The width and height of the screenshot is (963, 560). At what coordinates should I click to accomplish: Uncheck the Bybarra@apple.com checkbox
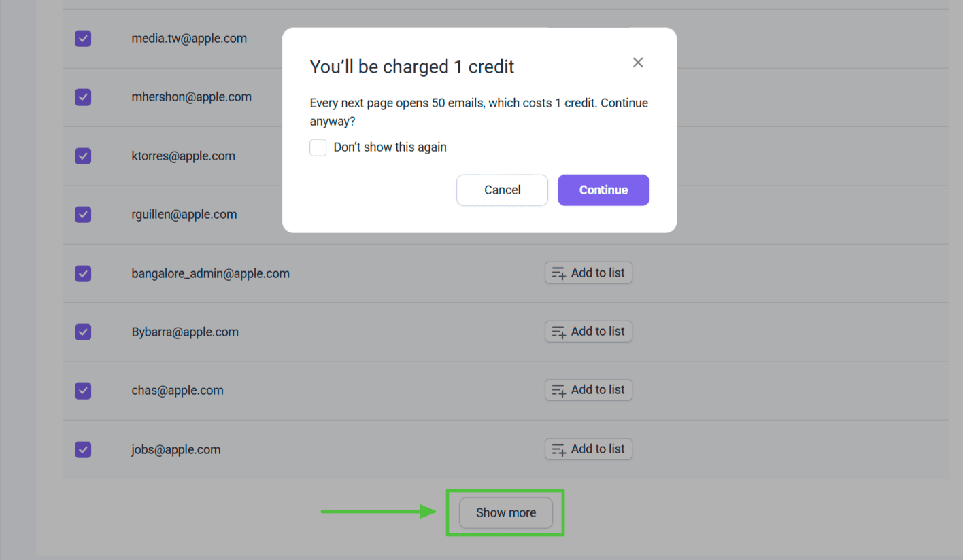[83, 332]
